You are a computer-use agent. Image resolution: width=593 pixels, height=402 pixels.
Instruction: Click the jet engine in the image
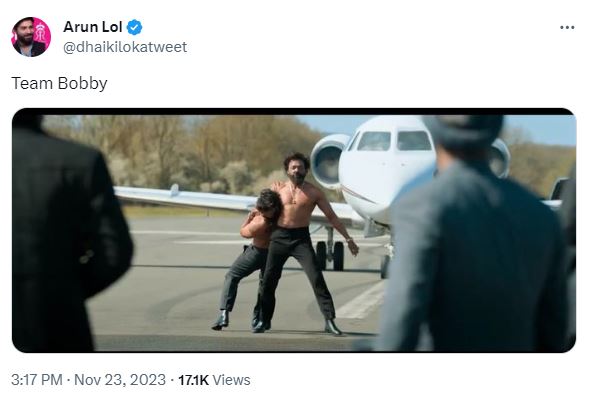tap(328, 161)
